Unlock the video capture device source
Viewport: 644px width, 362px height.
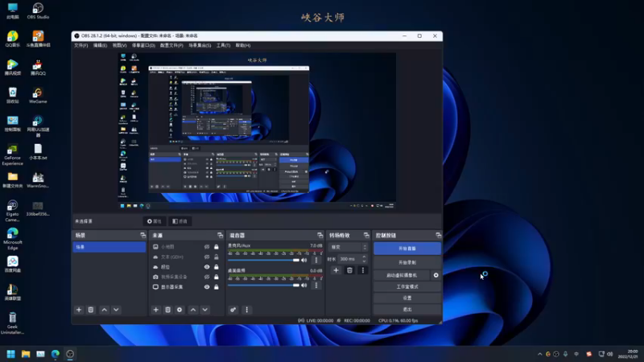[x=217, y=277]
